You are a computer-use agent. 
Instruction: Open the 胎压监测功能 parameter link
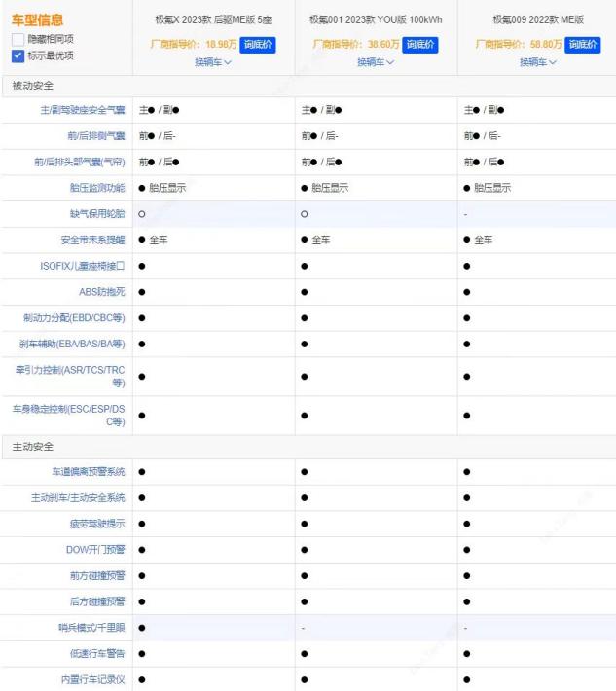(x=97, y=188)
